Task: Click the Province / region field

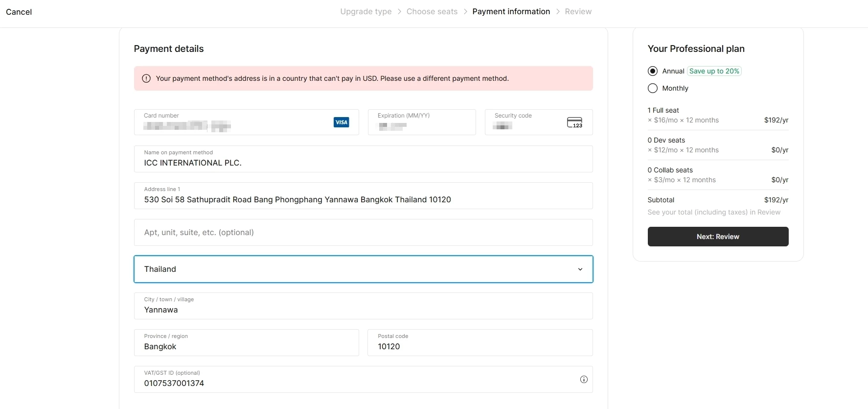Action: coord(247,342)
